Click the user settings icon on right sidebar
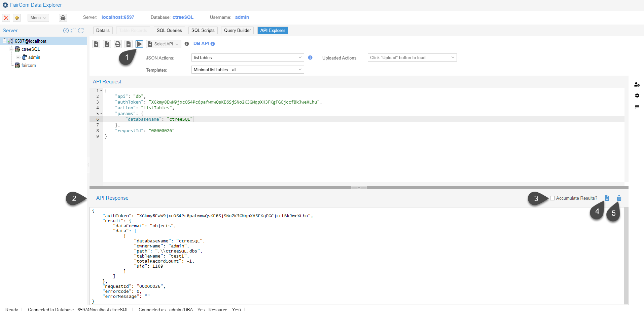The height and width of the screenshot is (311, 644). click(x=637, y=85)
